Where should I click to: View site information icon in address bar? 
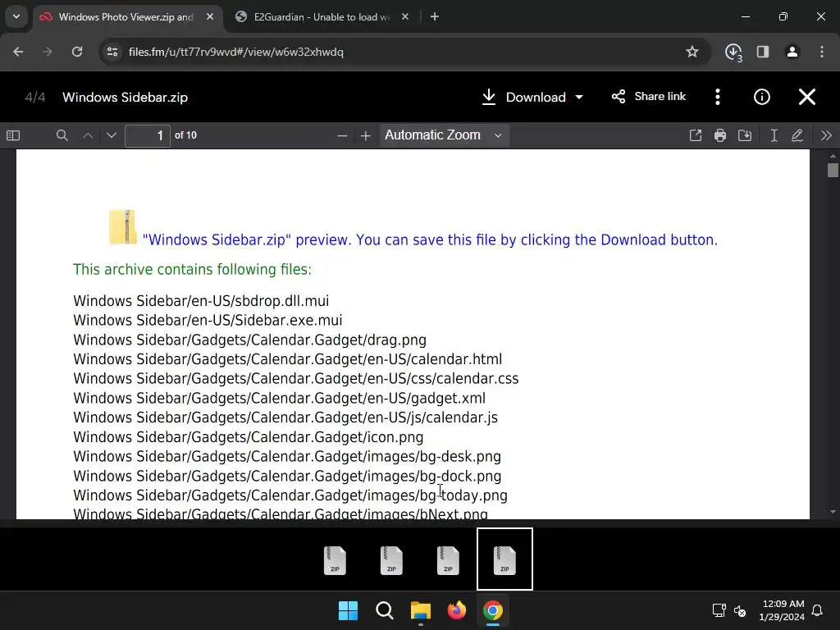tap(112, 52)
